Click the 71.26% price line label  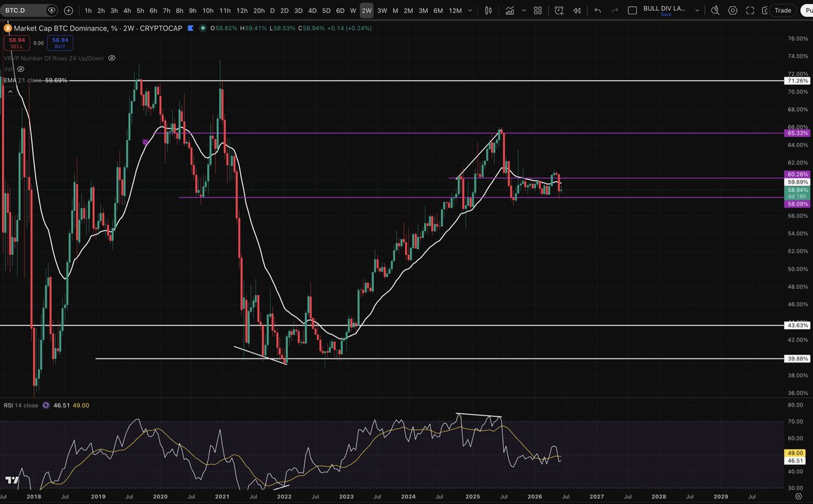[x=798, y=81]
